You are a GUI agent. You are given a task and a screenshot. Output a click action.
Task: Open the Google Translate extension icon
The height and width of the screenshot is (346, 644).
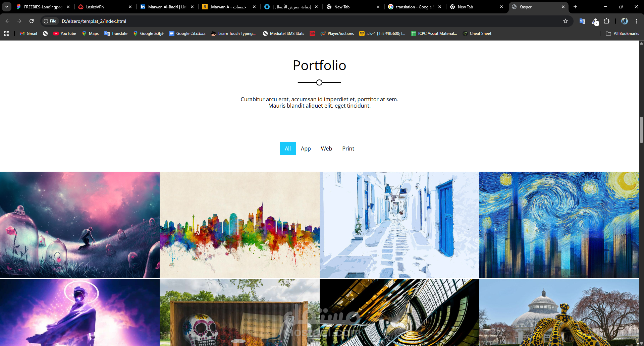tap(582, 21)
